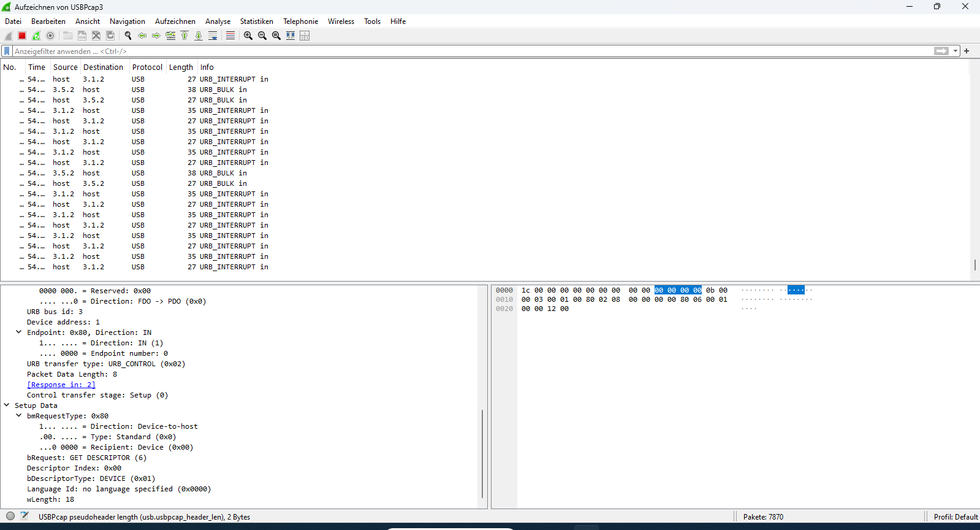Viewport: 980px width, 530px height.
Task: Open the Statistiken menu
Action: (x=257, y=21)
